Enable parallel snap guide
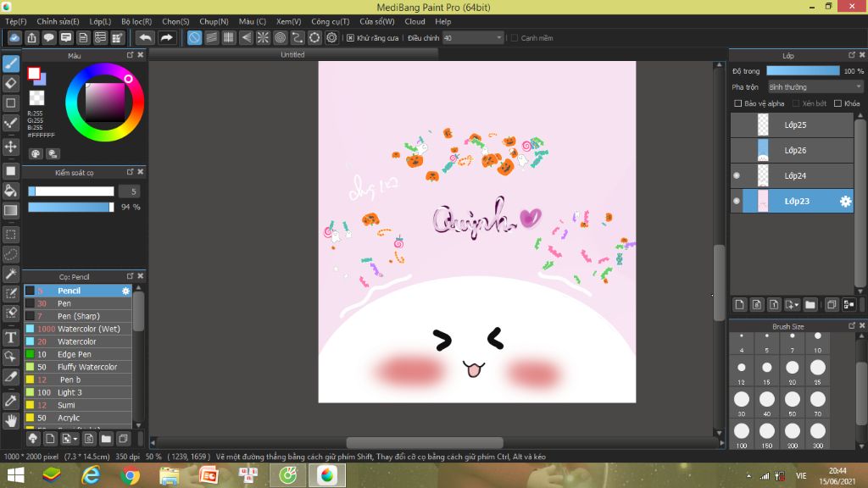The width and height of the screenshot is (868, 488). point(211,37)
